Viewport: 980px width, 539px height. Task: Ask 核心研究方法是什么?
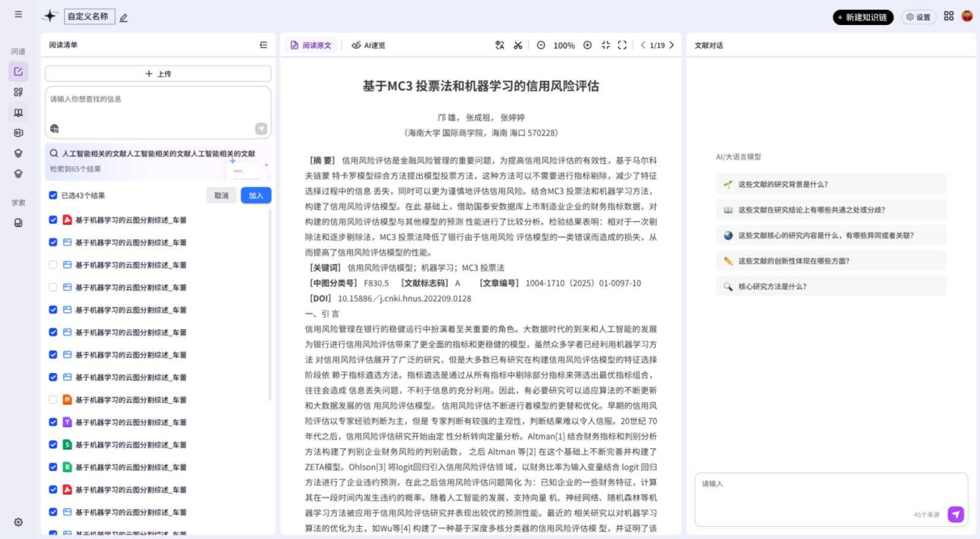831,286
